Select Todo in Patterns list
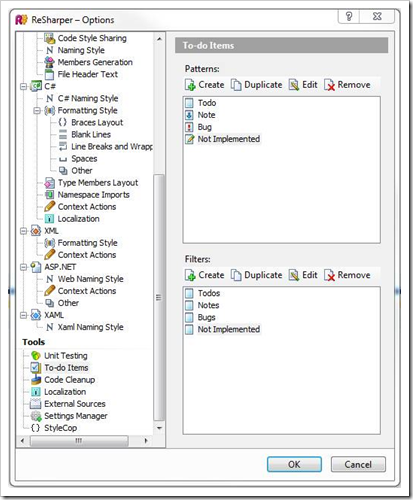This screenshot has width=413, height=500. coord(207,103)
